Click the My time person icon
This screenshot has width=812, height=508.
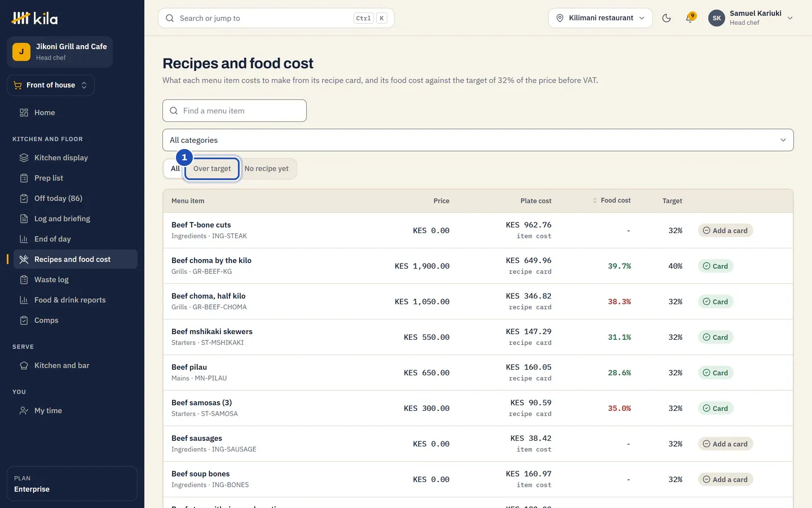(24, 410)
